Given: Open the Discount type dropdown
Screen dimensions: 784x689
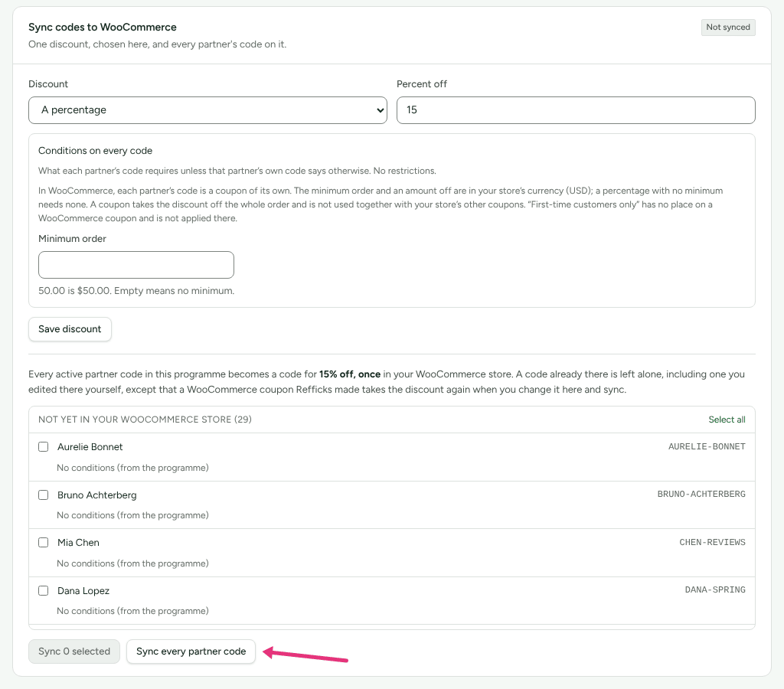Looking at the screenshot, I should 207,110.
